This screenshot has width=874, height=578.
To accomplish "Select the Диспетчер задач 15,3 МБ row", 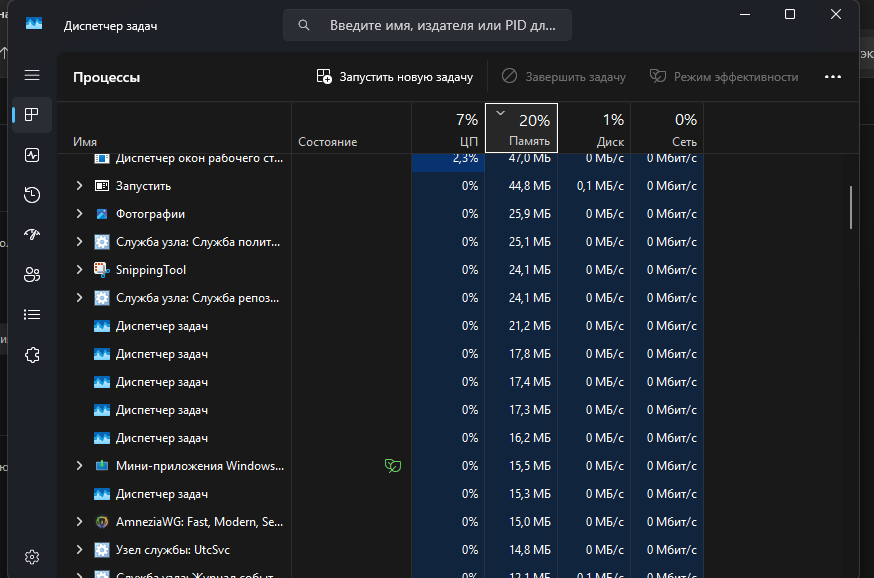I will coord(381,494).
